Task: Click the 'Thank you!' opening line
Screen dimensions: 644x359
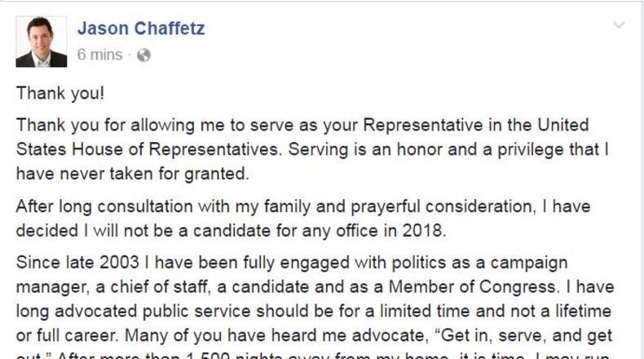Action: pos(60,93)
